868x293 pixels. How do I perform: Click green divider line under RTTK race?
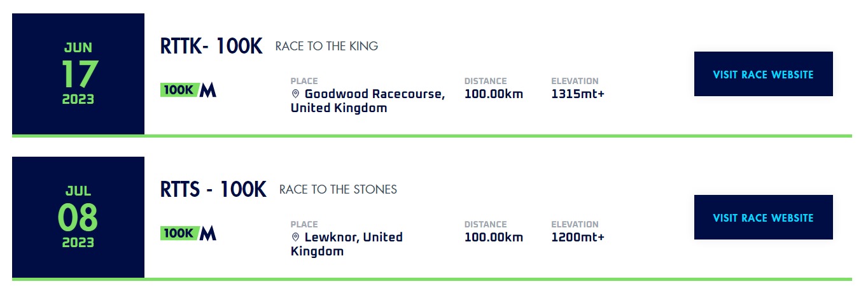[431, 136]
